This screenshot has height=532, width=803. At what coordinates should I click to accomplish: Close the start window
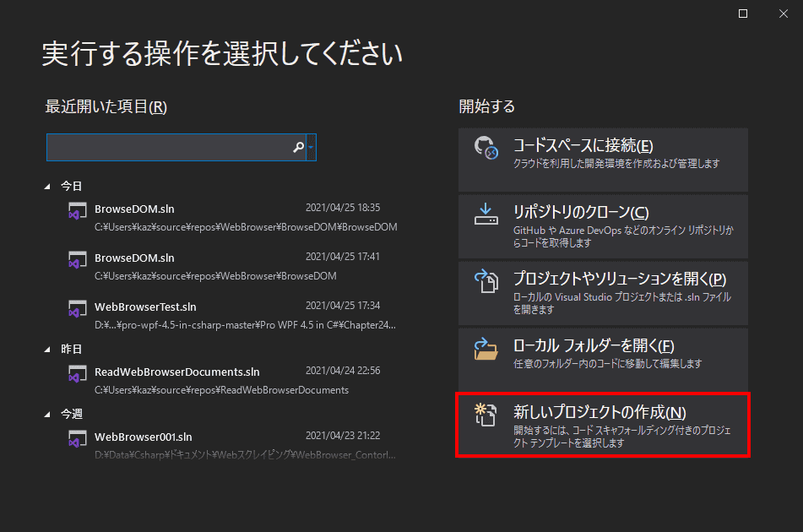coord(783,14)
